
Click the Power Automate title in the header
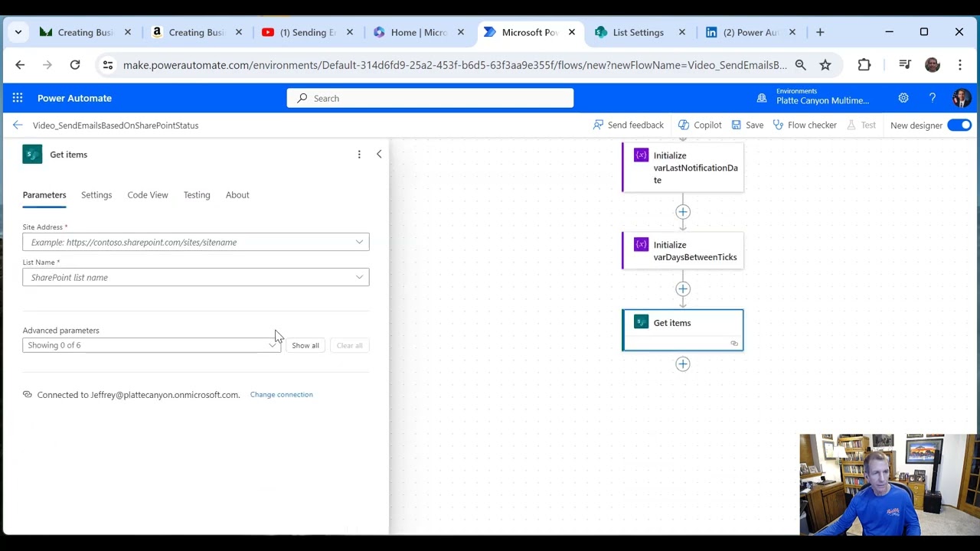74,98
